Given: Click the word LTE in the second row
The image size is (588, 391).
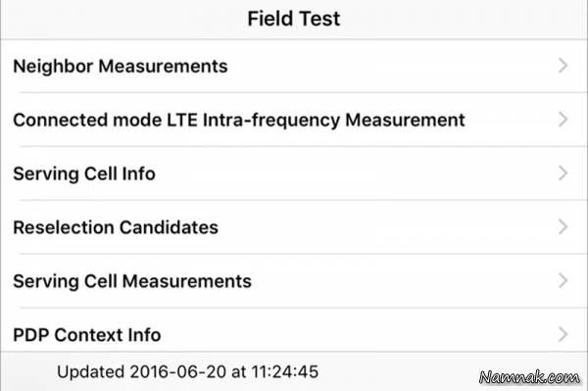Looking at the screenshot, I should (x=182, y=120).
